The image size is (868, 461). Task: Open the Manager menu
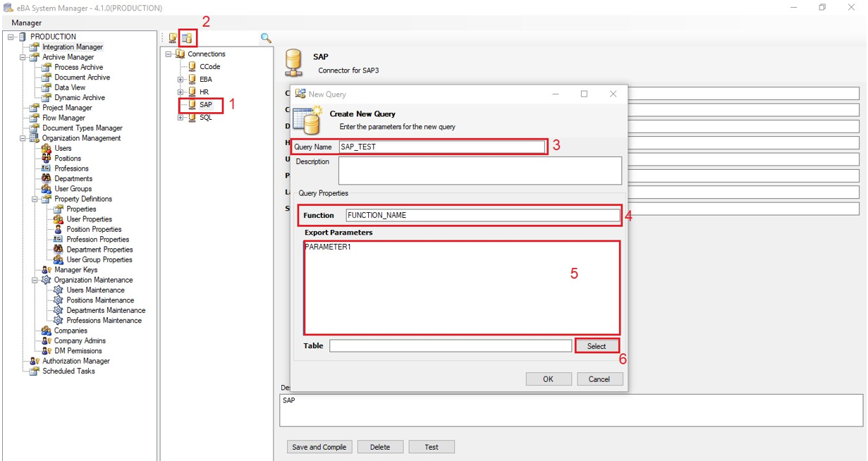click(x=26, y=23)
